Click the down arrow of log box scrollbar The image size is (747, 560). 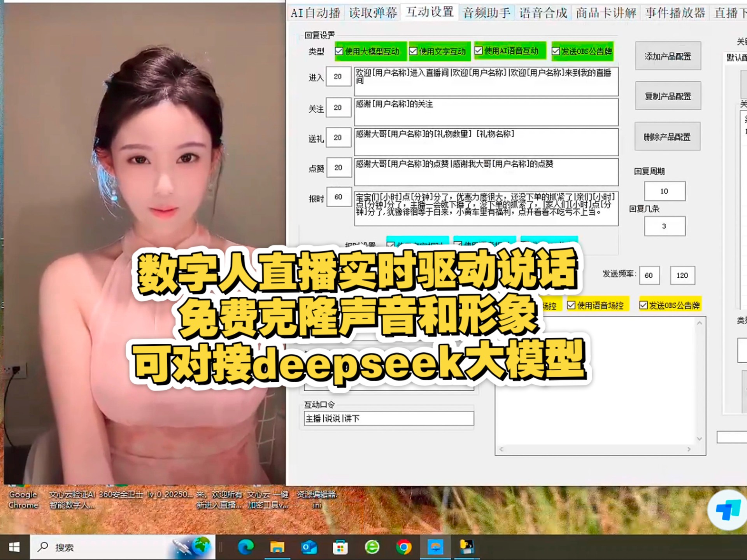tap(699, 439)
